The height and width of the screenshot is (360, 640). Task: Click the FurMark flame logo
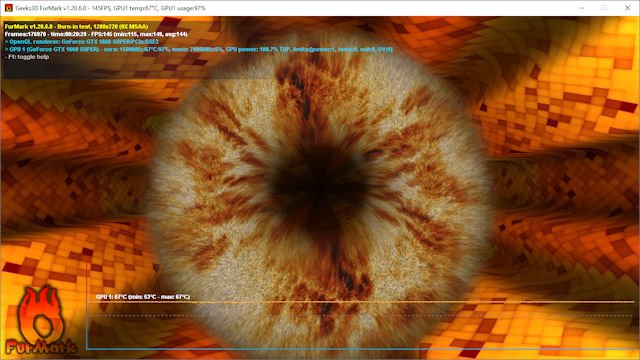pyautogui.click(x=41, y=320)
